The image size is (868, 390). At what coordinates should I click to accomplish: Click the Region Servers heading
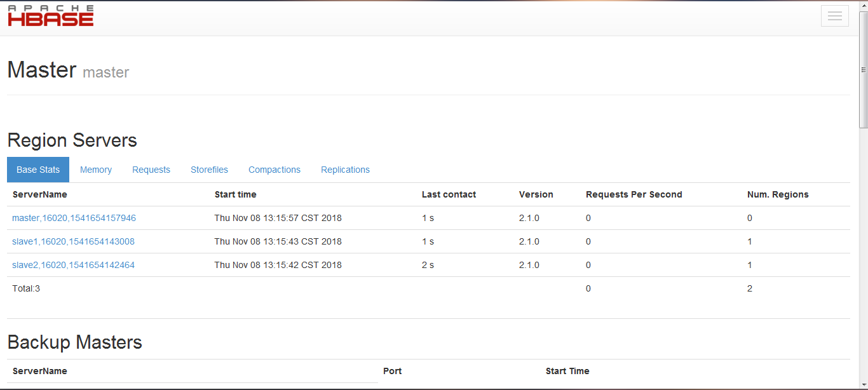pos(72,140)
